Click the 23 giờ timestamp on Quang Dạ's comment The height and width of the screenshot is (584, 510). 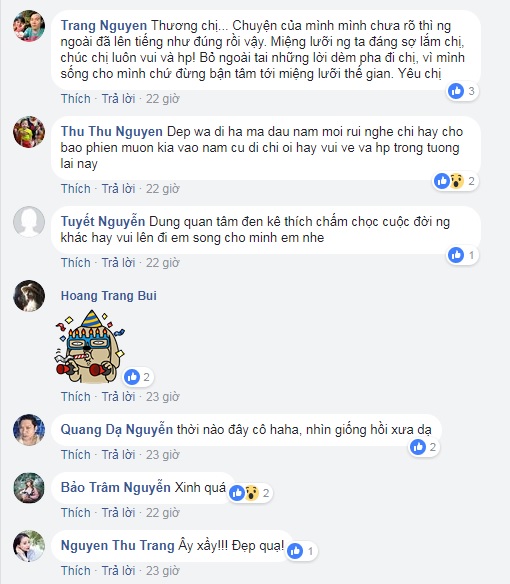[163, 455]
